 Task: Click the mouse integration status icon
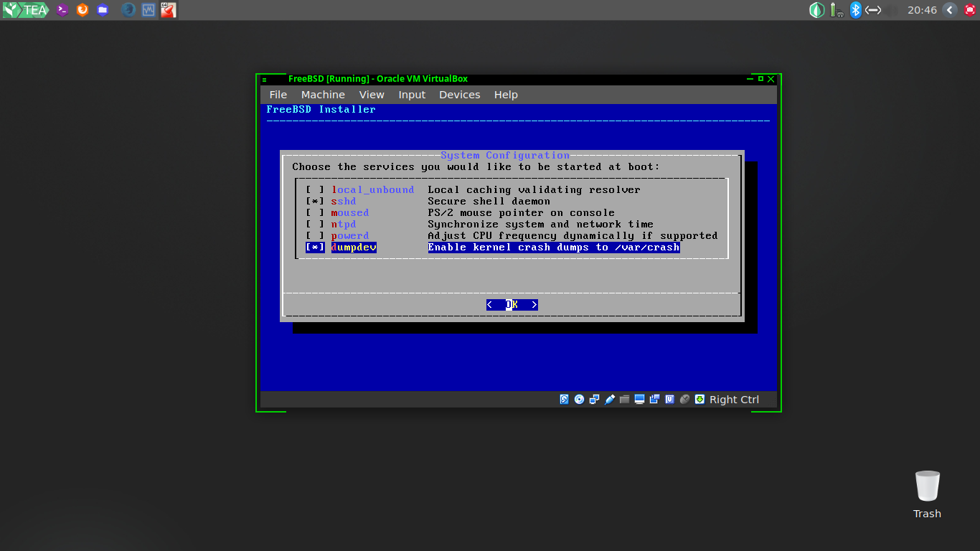click(684, 400)
